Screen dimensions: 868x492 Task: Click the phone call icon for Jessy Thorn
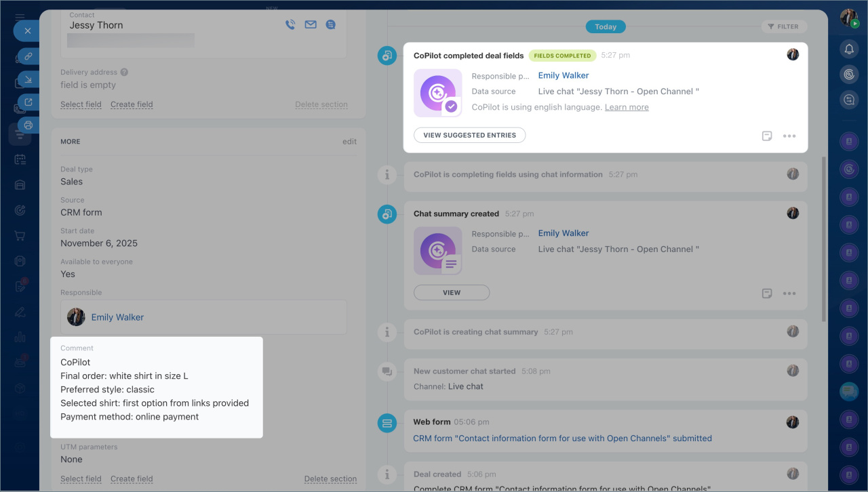pyautogui.click(x=290, y=25)
